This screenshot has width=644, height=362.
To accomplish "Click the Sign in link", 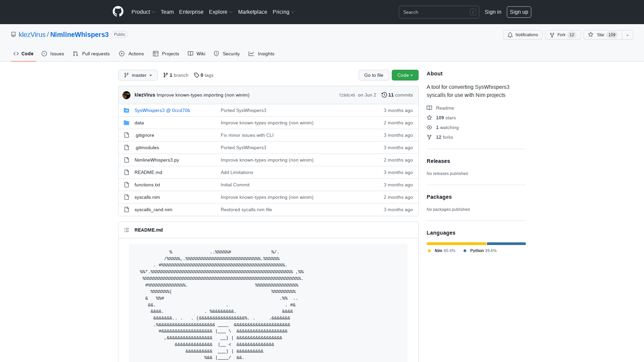I will 493,12.
